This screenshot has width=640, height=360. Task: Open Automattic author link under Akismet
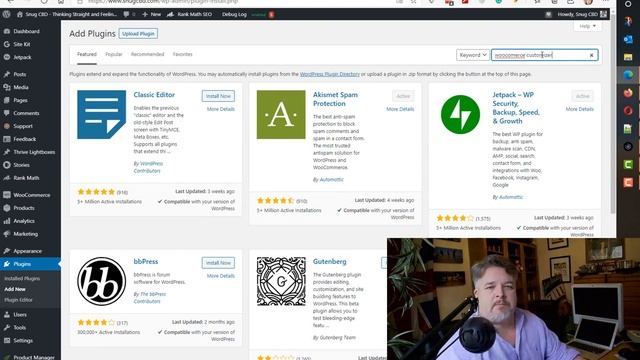pyautogui.click(x=331, y=180)
